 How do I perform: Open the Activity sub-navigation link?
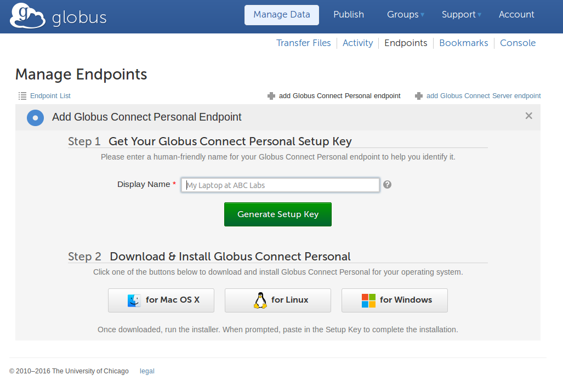pos(357,43)
